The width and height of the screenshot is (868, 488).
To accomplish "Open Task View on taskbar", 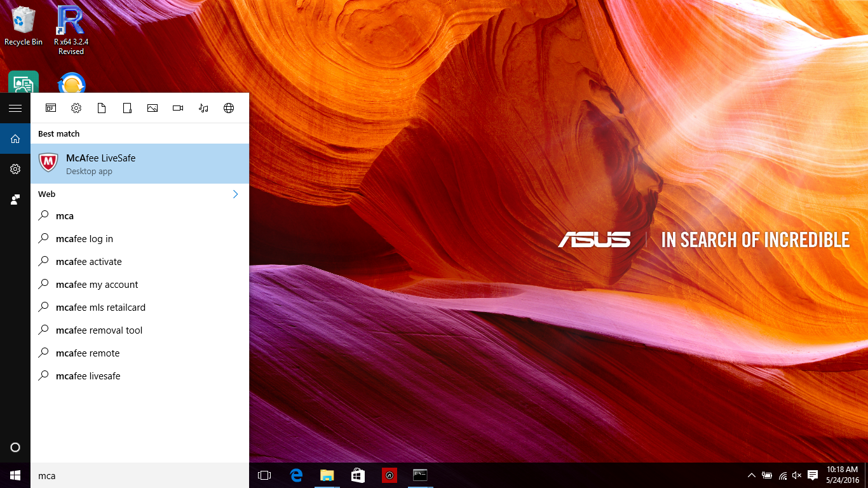I will [264, 475].
